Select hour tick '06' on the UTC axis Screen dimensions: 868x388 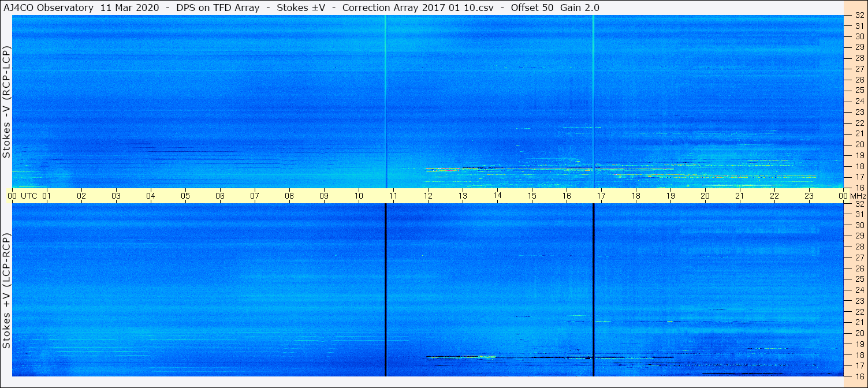tap(220, 196)
